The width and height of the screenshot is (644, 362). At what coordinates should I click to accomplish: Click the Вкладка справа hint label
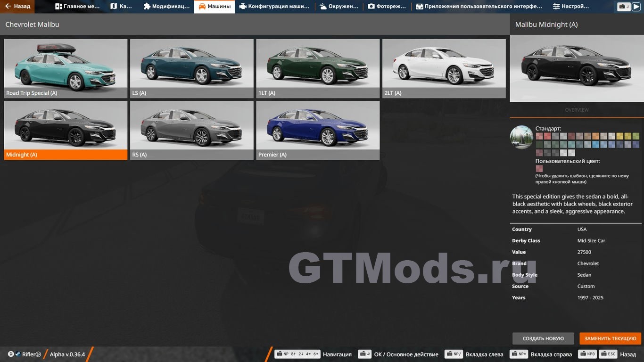552,354
